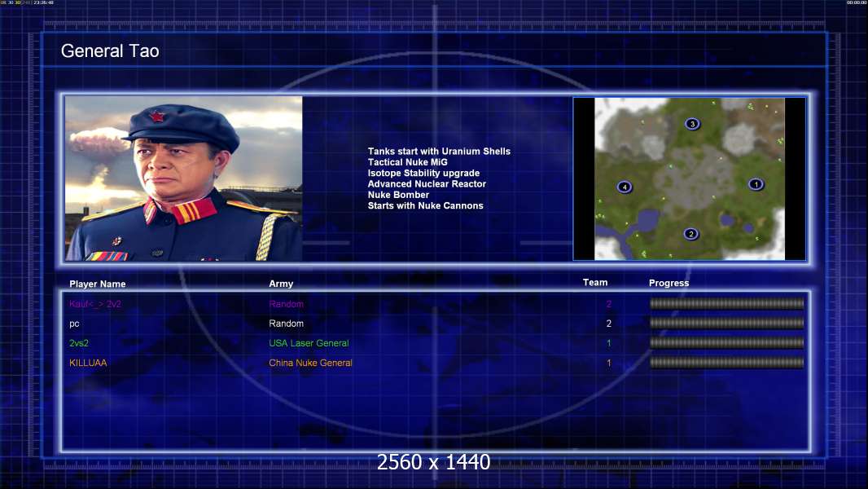This screenshot has width=868, height=489.
Task: Click player name Kauf<_> 2v2
Action: (x=95, y=304)
